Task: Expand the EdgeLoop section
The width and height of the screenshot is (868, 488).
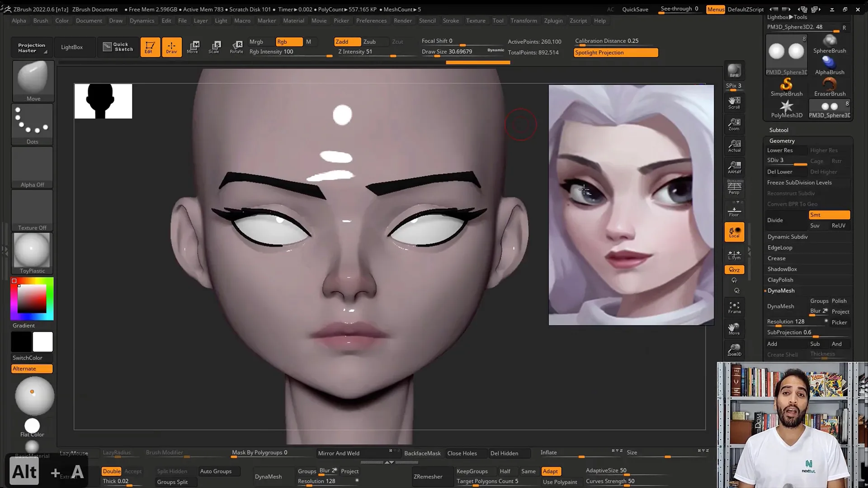Action: [780, 248]
